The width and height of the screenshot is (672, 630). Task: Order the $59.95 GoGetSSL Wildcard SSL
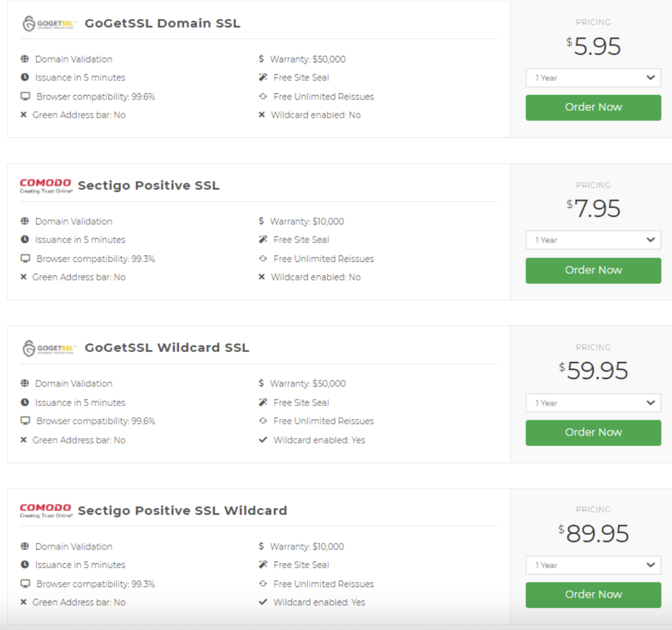pos(593,433)
